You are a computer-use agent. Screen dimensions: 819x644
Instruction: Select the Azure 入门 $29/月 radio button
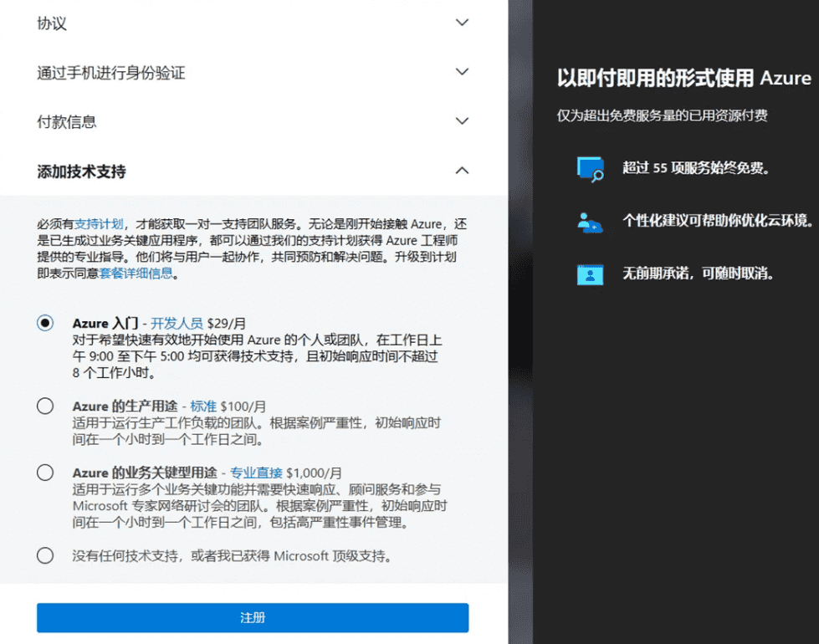pyautogui.click(x=45, y=324)
